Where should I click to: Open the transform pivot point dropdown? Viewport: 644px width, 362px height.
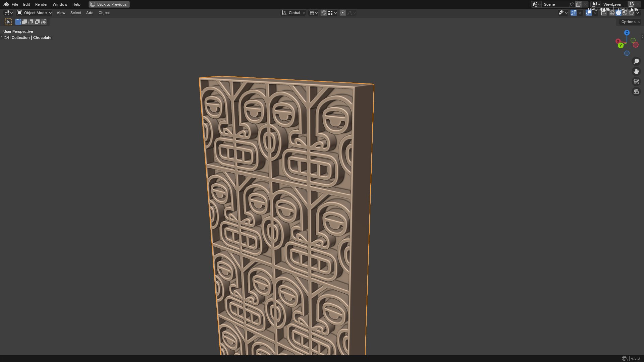314,13
